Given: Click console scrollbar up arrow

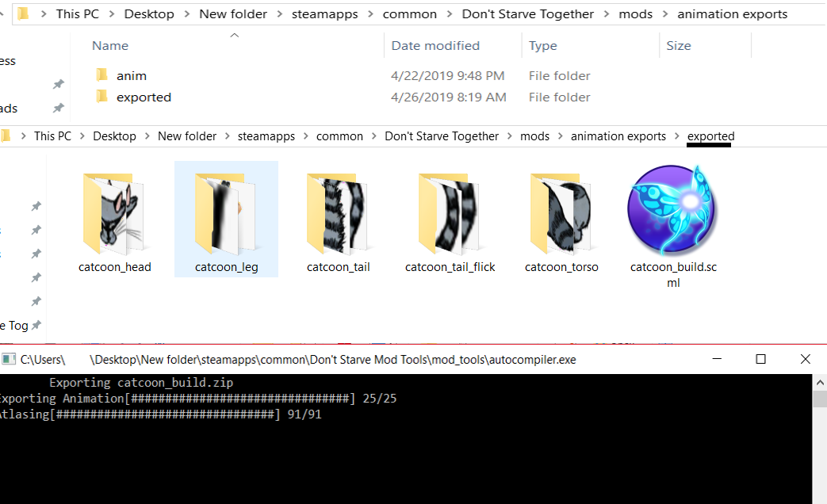Looking at the screenshot, I should [x=820, y=382].
